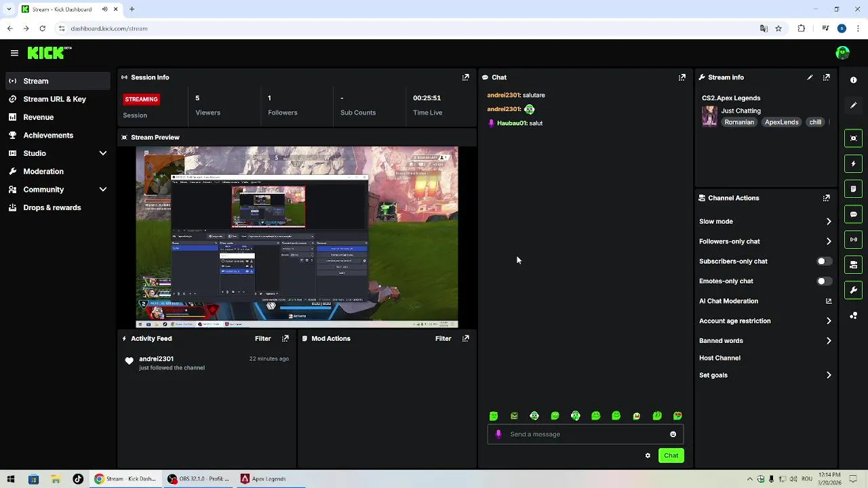Click the broadcast signal sidebar icon
Viewport: 868px width, 488px height.
click(853, 239)
